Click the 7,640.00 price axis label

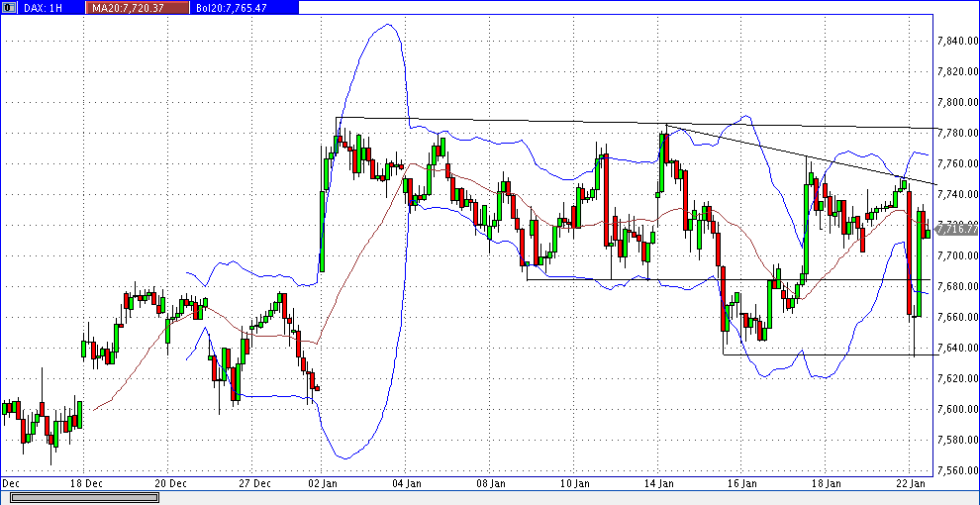[x=957, y=348]
